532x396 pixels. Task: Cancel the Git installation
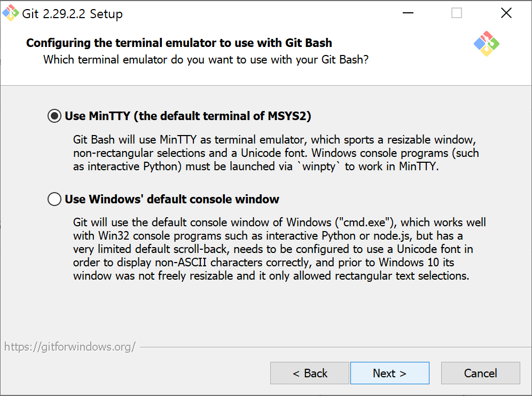tap(480, 373)
